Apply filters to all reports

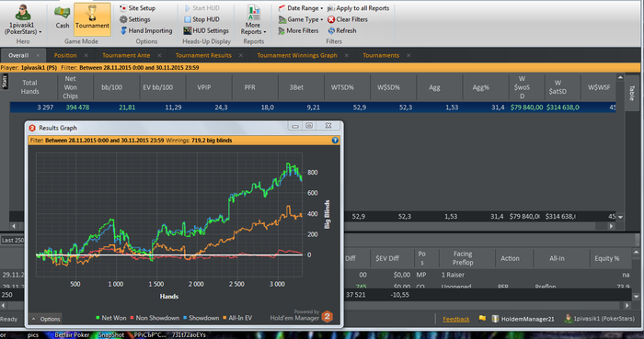coord(358,7)
